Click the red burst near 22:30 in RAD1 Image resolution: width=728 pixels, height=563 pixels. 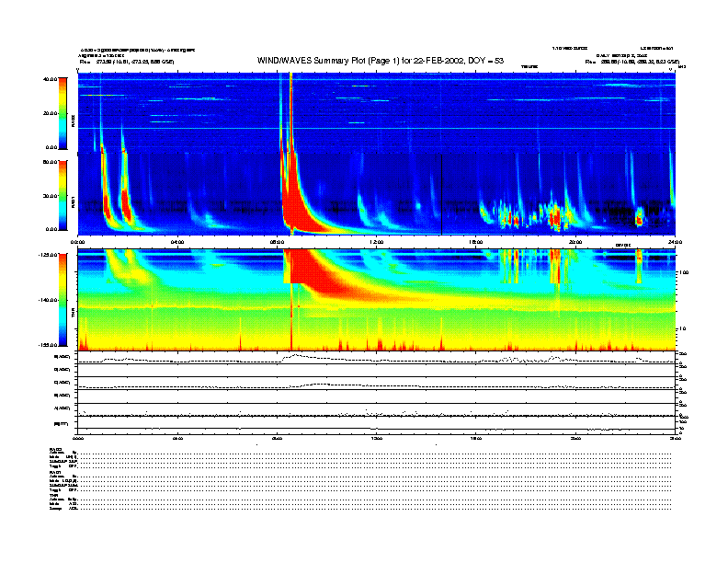pyautogui.click(x=640, y=217)
